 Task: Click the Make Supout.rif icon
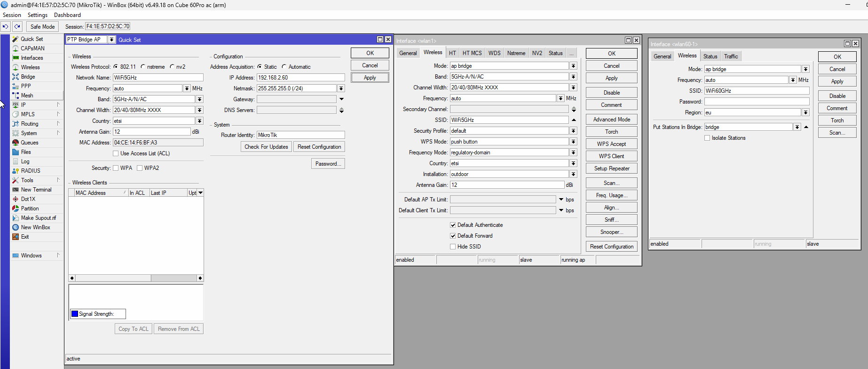tap(16, 218)
